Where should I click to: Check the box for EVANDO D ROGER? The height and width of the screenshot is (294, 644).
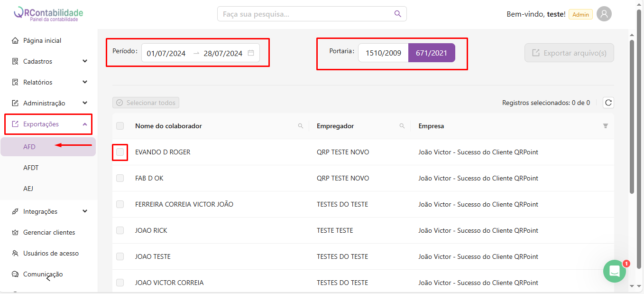pos(120,152)
